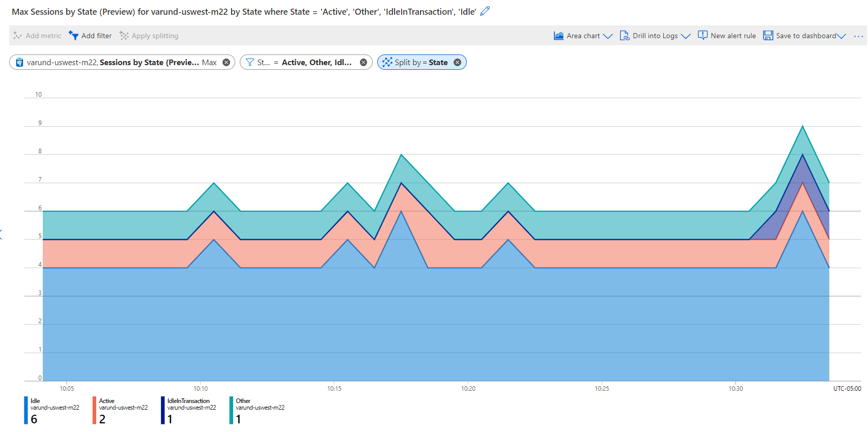Click the Drill into Logs document icon

(624, 36)
